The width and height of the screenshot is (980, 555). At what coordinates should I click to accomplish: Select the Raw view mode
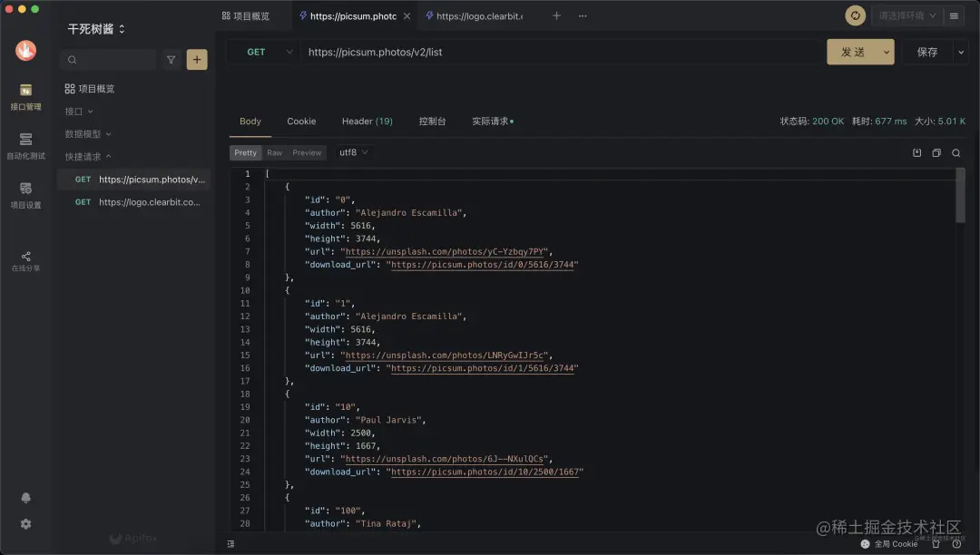274,152
